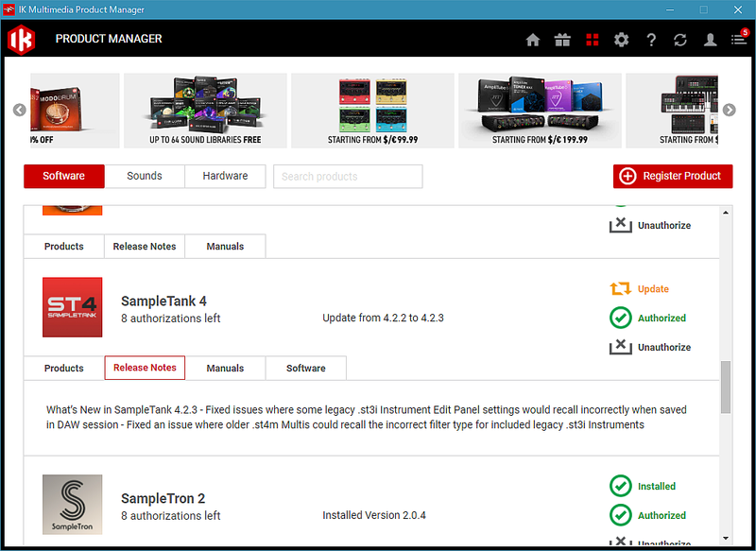Click the IK Multimedia logo
756x551 pixels.
[x=21, y=39]
